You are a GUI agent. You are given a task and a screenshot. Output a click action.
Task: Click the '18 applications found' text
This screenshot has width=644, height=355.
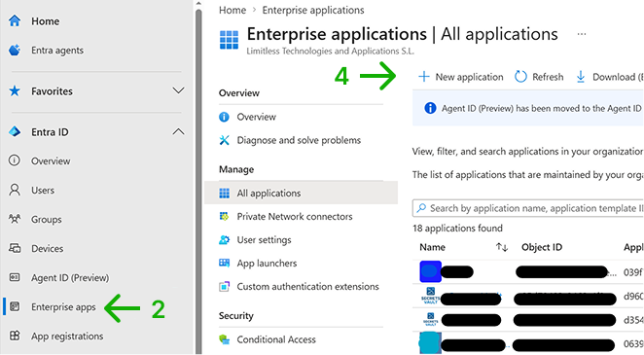457,228
